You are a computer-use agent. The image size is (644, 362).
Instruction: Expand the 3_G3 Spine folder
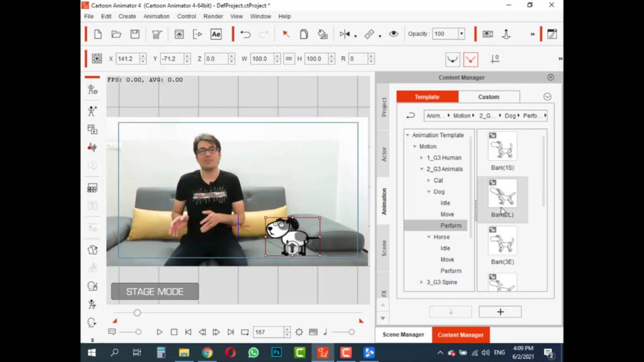click(421, 282)
